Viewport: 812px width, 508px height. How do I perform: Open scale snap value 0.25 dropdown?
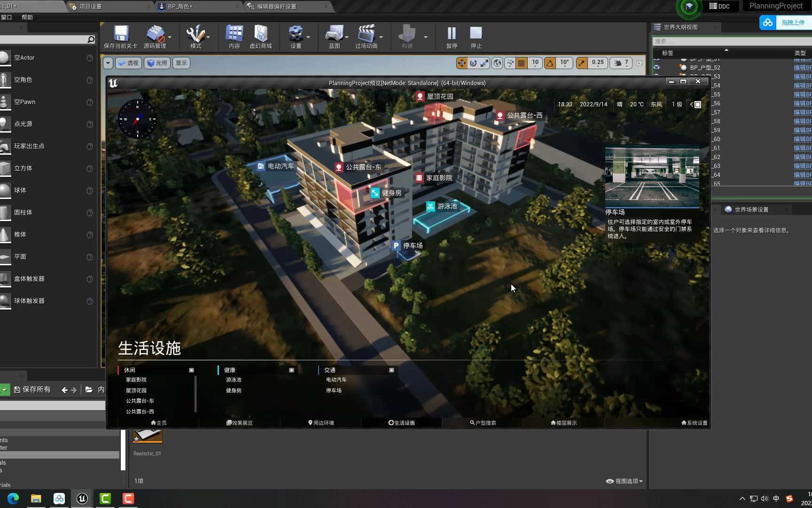click(598, 63)
